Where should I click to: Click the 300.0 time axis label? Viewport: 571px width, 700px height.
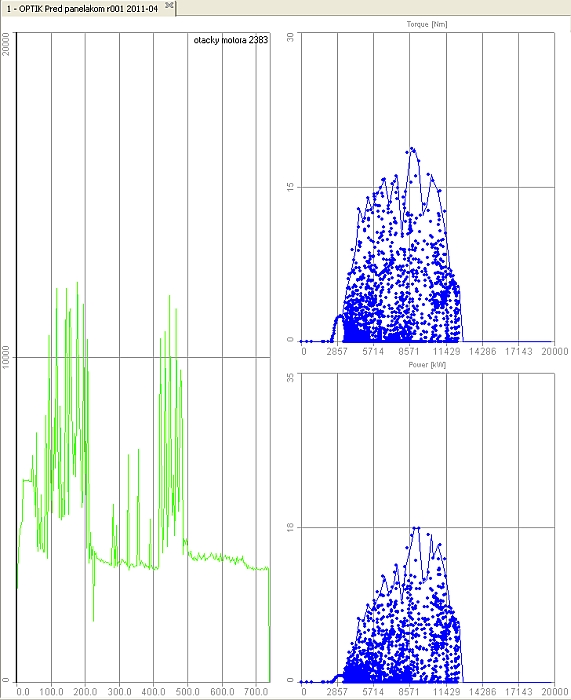pyautogui.click(x=119, y=692)
